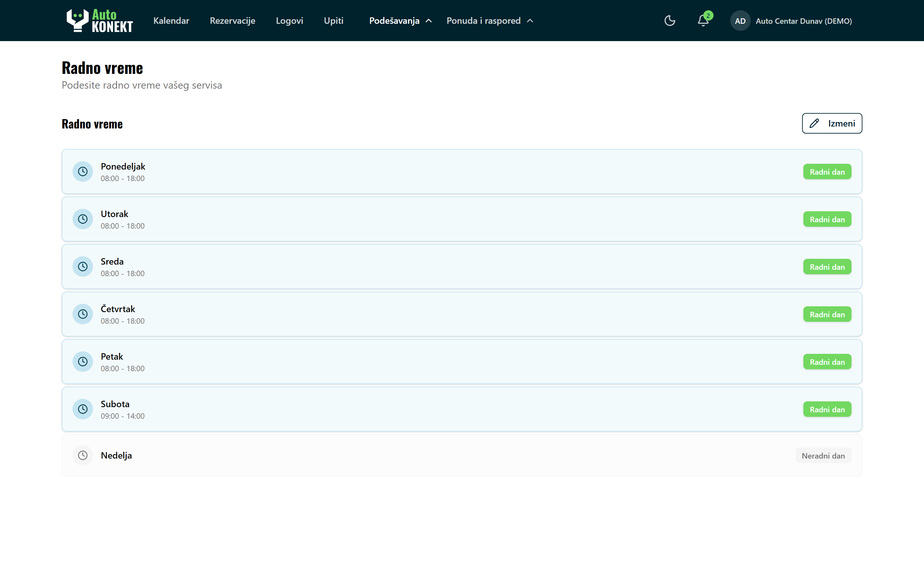924x578 pixels.
Task: Click Radni dan badge for Sreda
Action: tap(827, 267)
